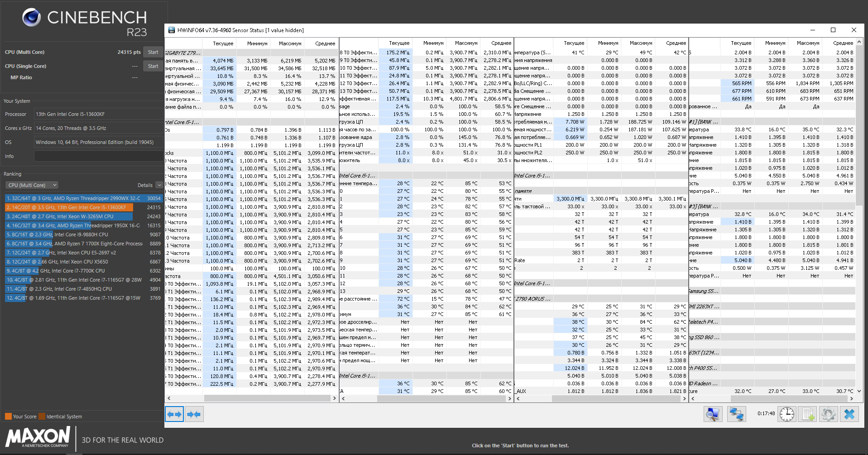This screenshot has height=455, width=868.
Task: Click the Cores x GHz field
Action: tap(99, 128)
